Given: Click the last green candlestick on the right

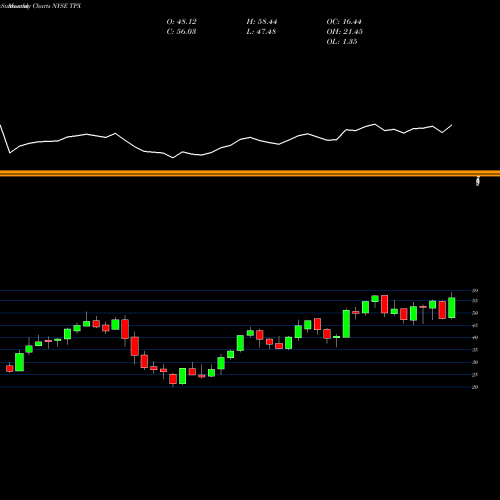Looking at the screenshot, I should [x=452, y=308].
